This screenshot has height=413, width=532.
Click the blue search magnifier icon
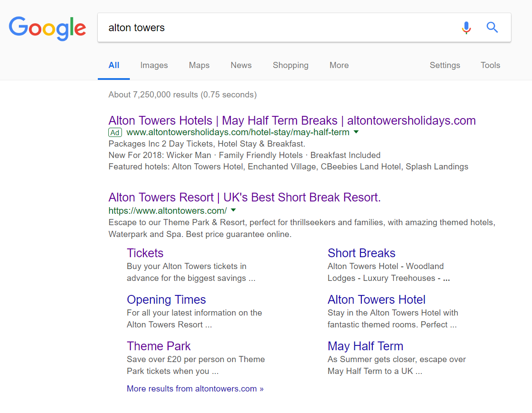[x=493, y=28]
